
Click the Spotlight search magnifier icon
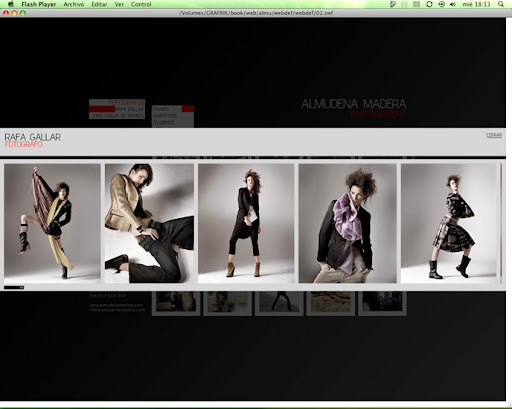501,4
